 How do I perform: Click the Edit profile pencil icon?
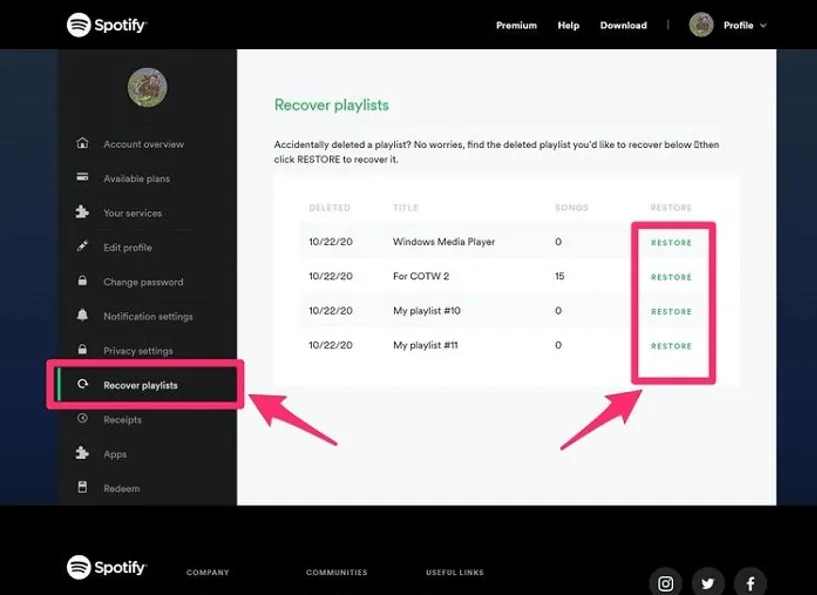pyautogui.click(x=85, y=247)
